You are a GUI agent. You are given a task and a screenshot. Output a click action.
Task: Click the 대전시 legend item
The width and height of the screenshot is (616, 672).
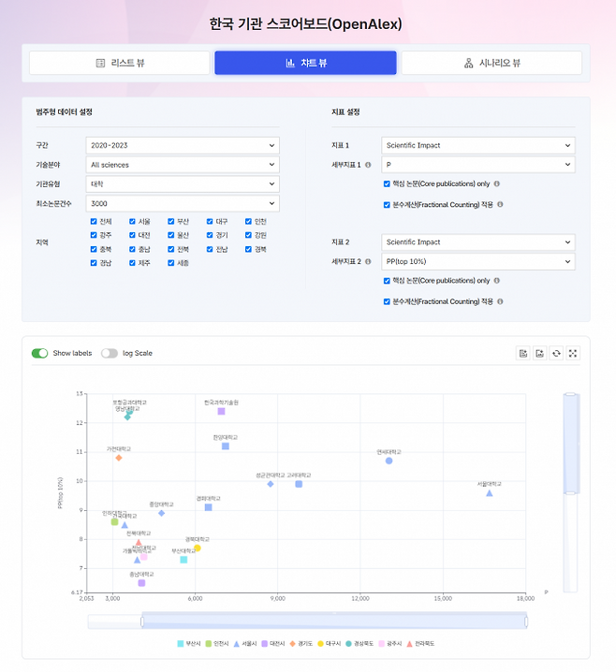tap(273, 644)
